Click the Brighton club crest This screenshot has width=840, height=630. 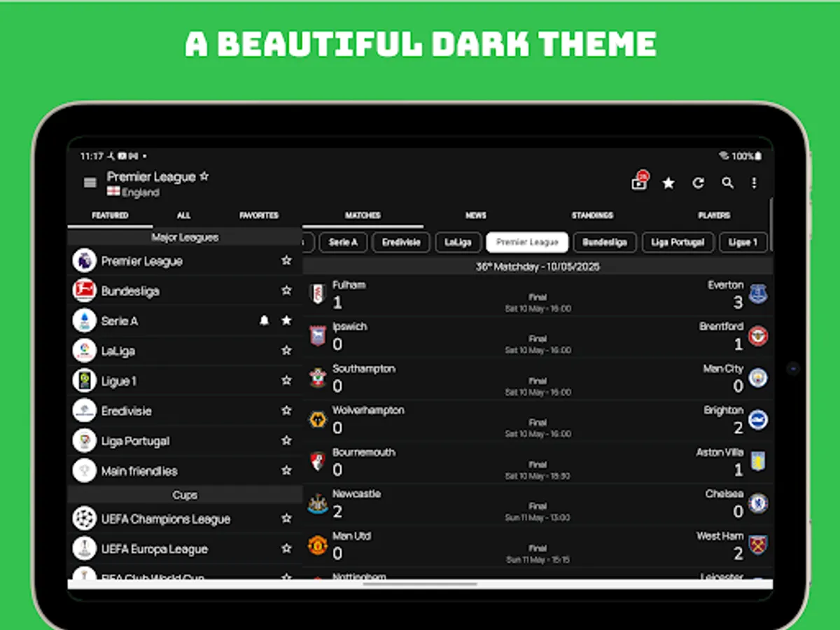[x=758, y=420]
